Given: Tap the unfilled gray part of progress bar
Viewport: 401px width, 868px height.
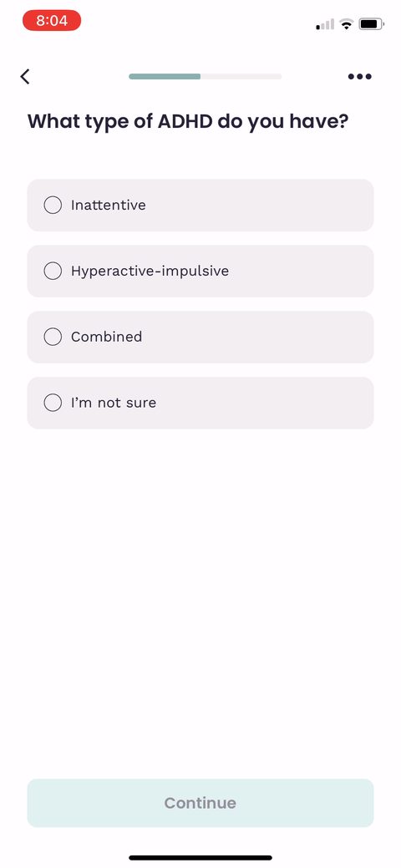Looking at the screenshot, I should point(241,76).
